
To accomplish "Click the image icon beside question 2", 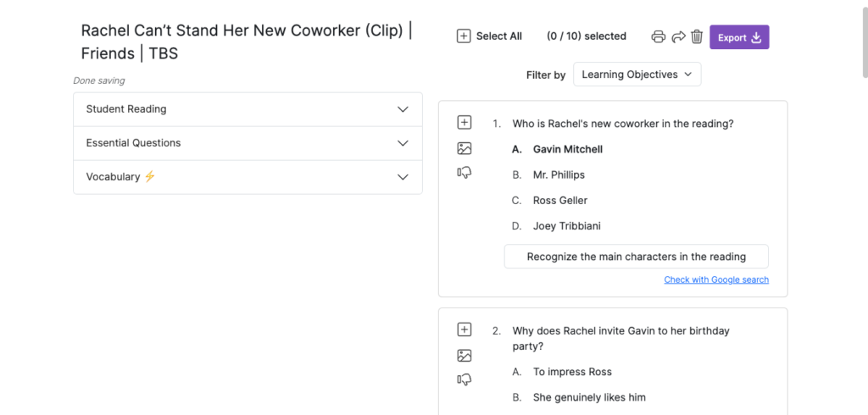I will (464, 355).
